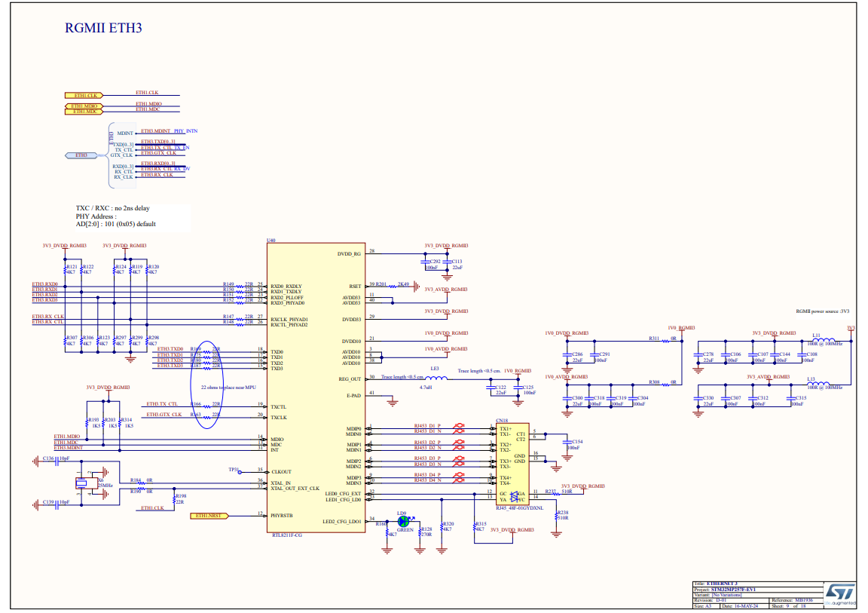Click the 'AD[2:0] : 101 (0x05) default' note
This screenshot has height=613, width=868.
[116, 224]
